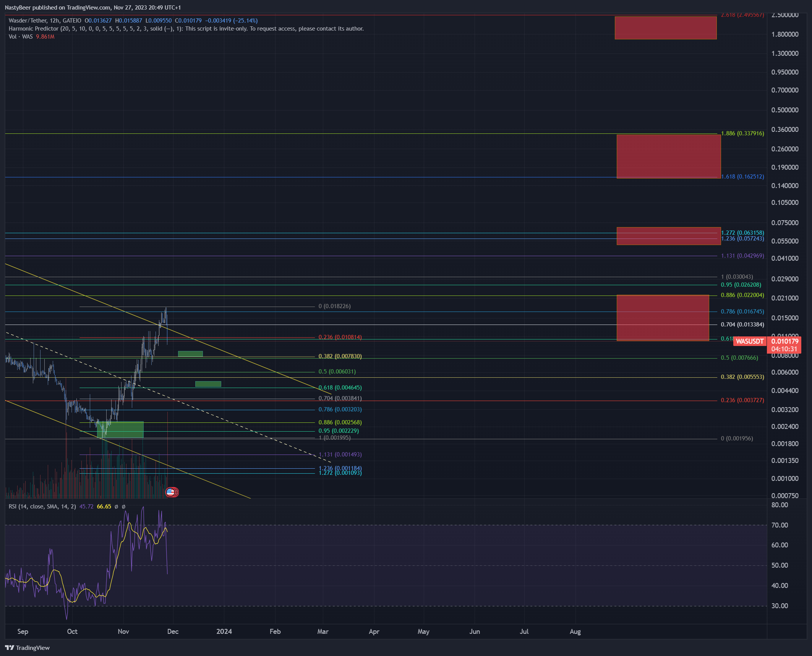Select the 1 (0.030043) Fibonacci label
The image size is (812, 656).
click(737, 277)
